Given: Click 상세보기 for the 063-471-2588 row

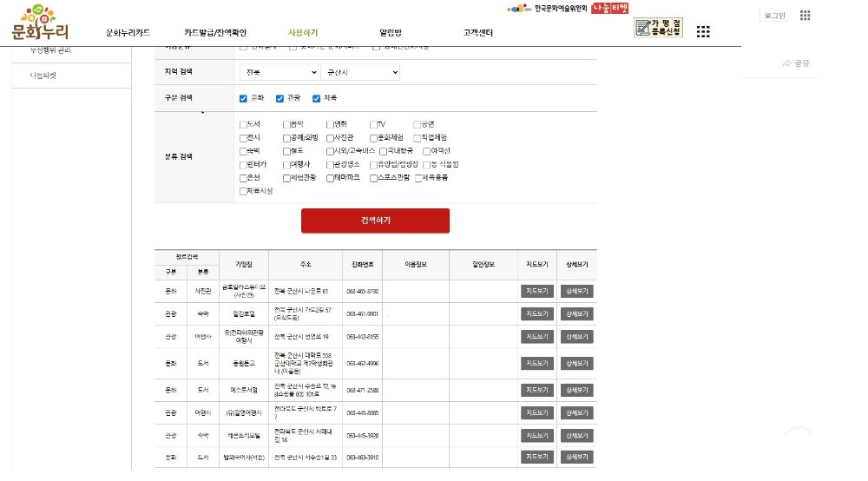Looking at the screenshot, I should tap(577, 390).
